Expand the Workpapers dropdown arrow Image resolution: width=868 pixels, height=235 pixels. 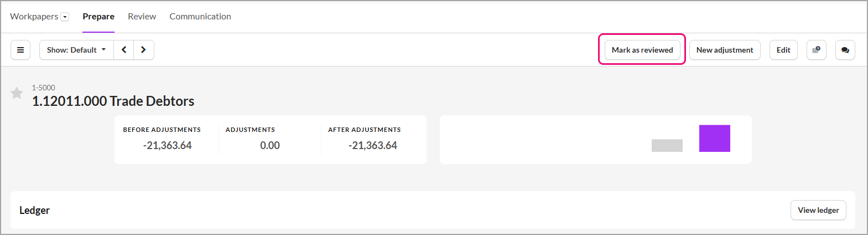click(65, 17)
